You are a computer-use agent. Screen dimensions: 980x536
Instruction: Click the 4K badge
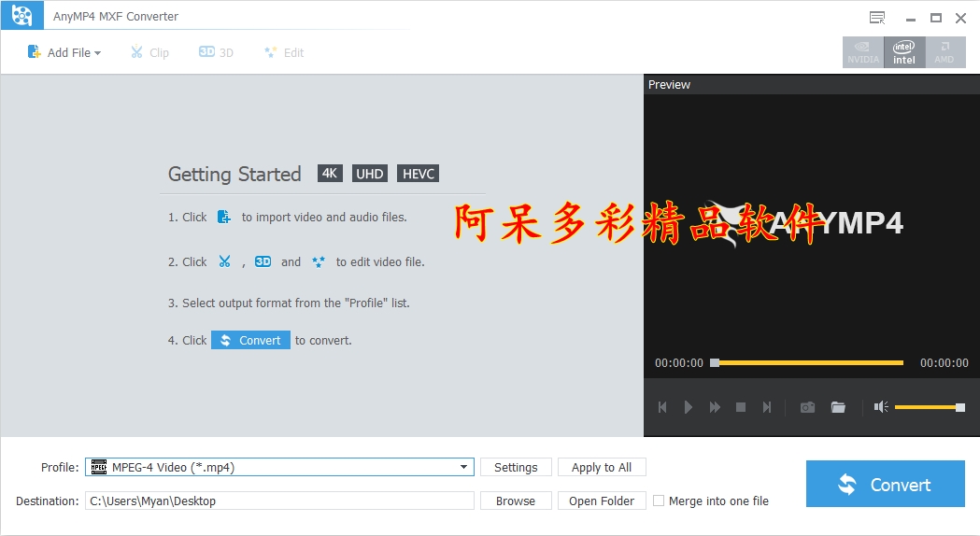330,173
